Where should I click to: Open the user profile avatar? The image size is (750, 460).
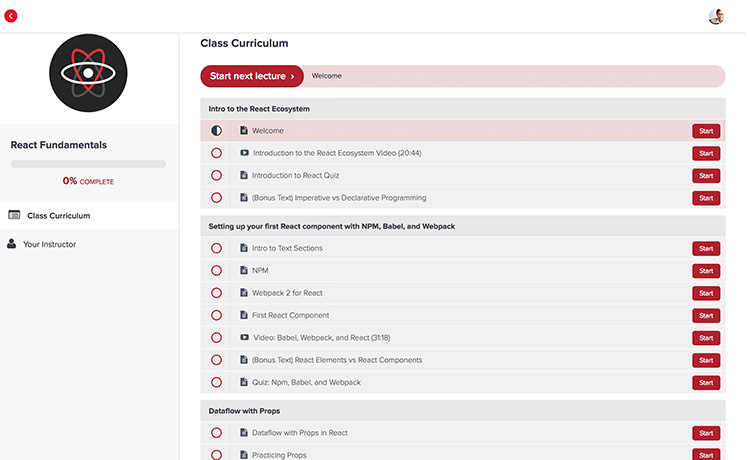coord(716,16)
